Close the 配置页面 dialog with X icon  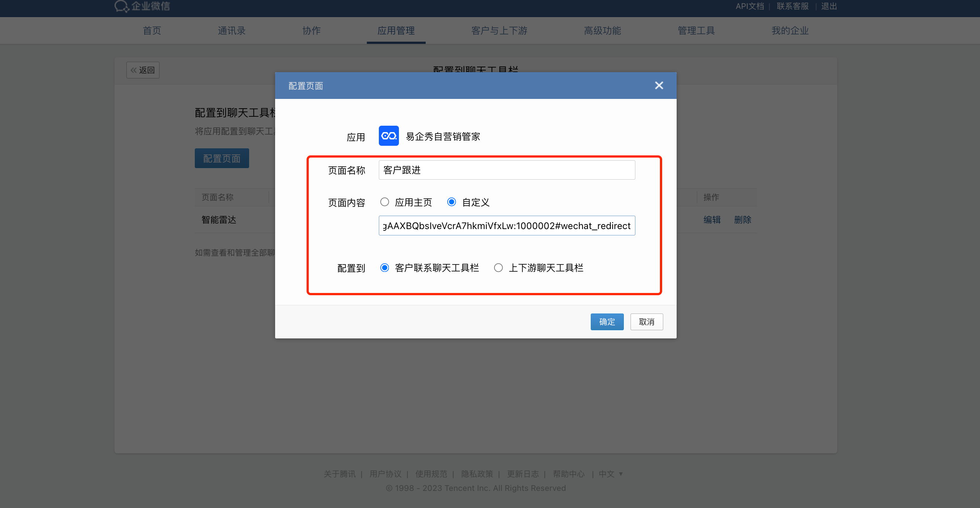[x=658, y=86]
